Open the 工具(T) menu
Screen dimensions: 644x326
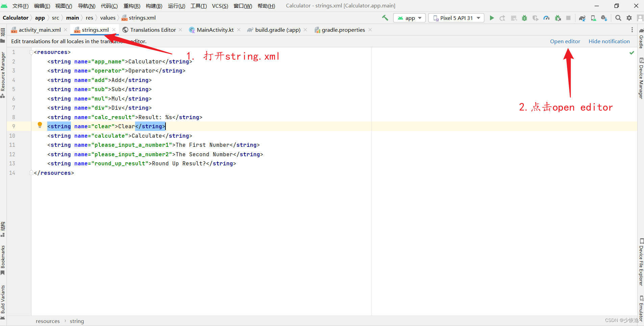pos(199,6)
